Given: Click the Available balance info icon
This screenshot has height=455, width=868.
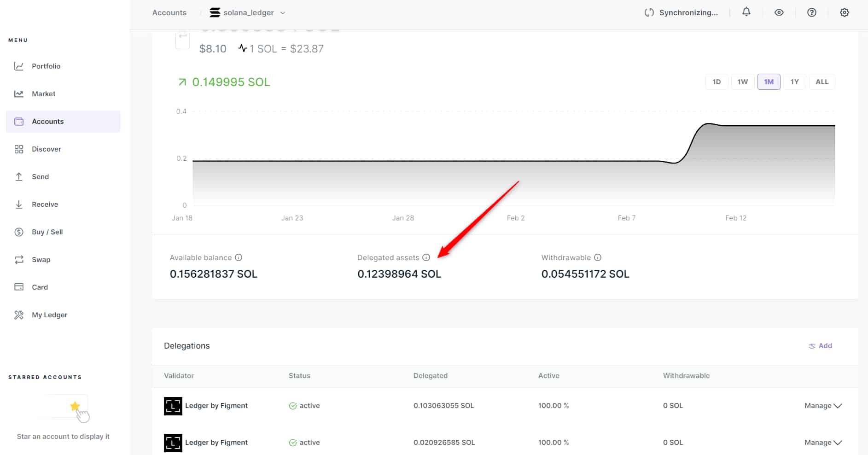Looking at the screenshot, I should 239,257.
